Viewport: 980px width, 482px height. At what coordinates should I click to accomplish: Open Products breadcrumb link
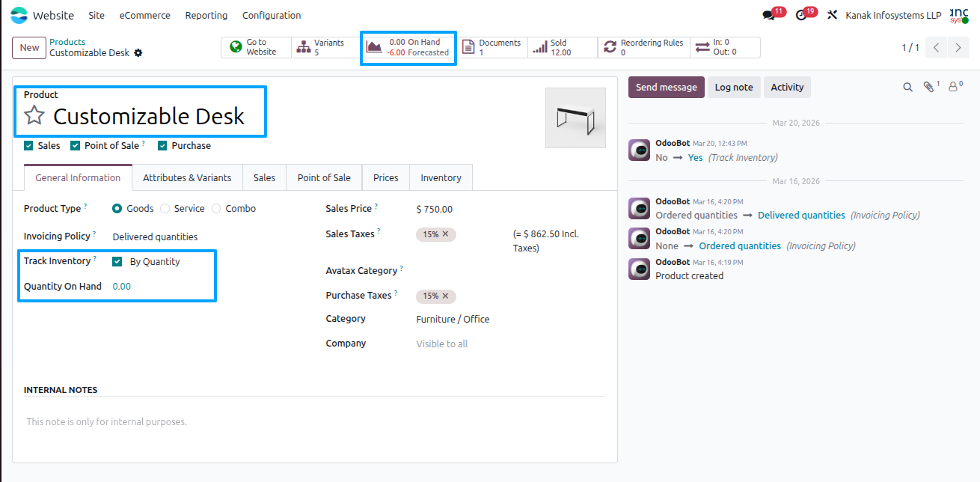tap(67, 42)
